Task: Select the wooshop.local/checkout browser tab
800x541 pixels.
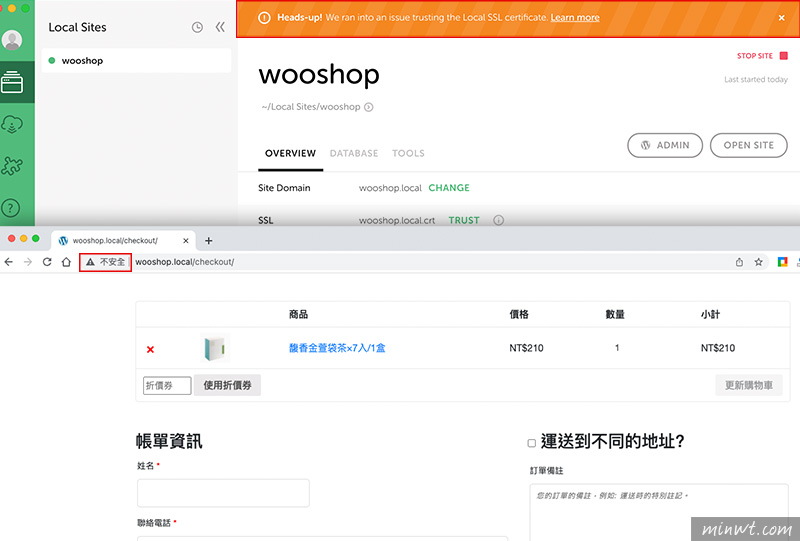Action: [122, 240]
